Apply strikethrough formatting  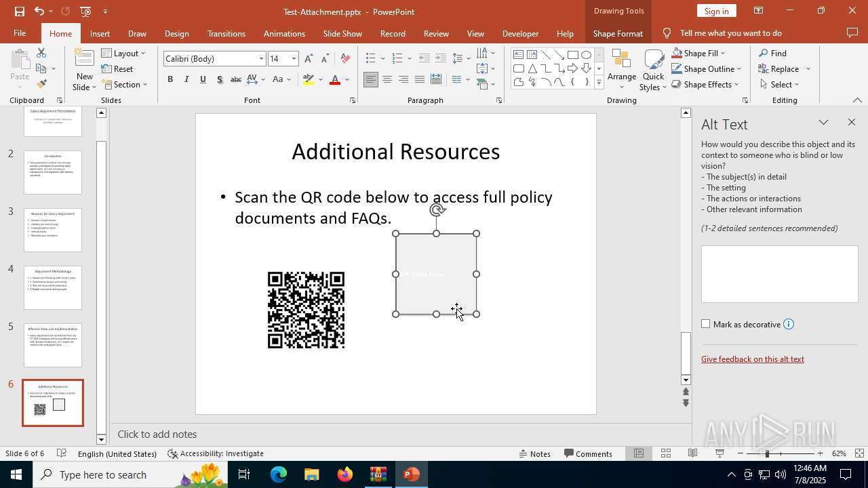coord(236,79)
